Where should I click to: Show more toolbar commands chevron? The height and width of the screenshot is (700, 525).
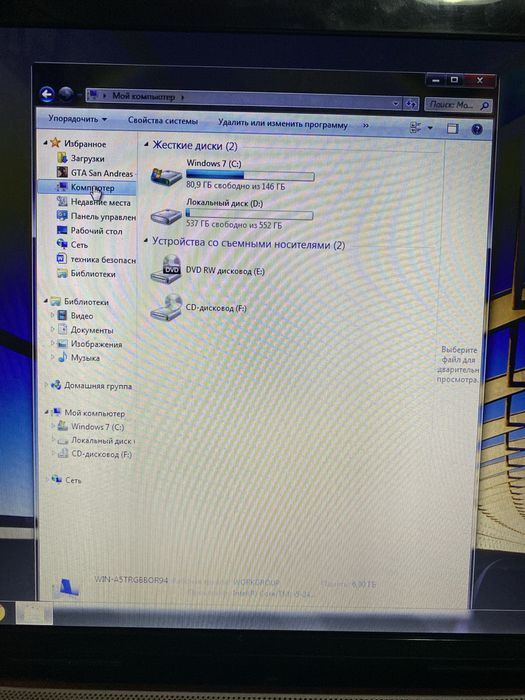point(366,126)
